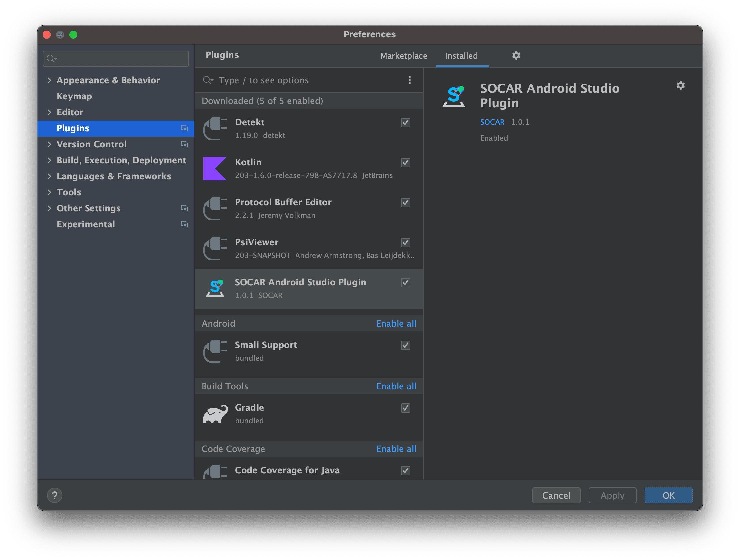The image size is (740, 560).
Task: Click the help question mark button
Action: pyautogui.click(x=54, y=495)
